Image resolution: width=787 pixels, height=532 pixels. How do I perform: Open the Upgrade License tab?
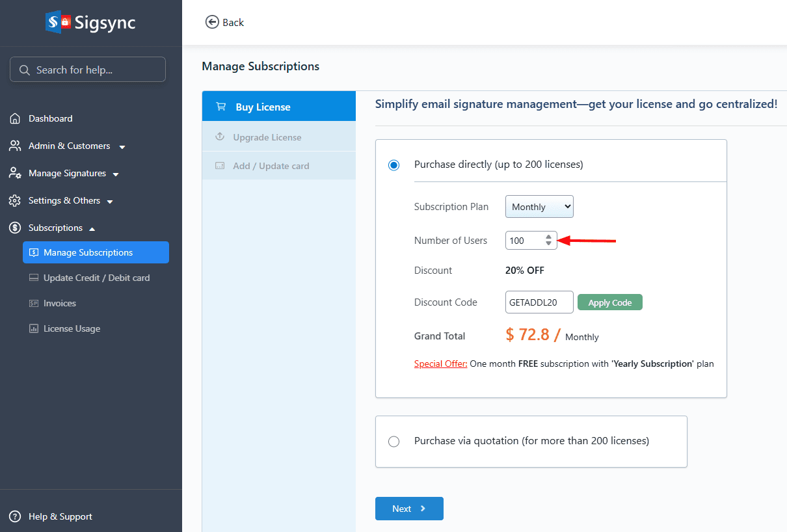click(267, 137)
